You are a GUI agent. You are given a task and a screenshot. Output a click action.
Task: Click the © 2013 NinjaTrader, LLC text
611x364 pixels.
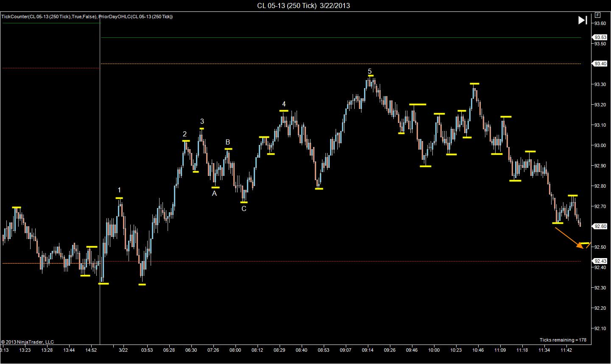(x=28, y=342)
